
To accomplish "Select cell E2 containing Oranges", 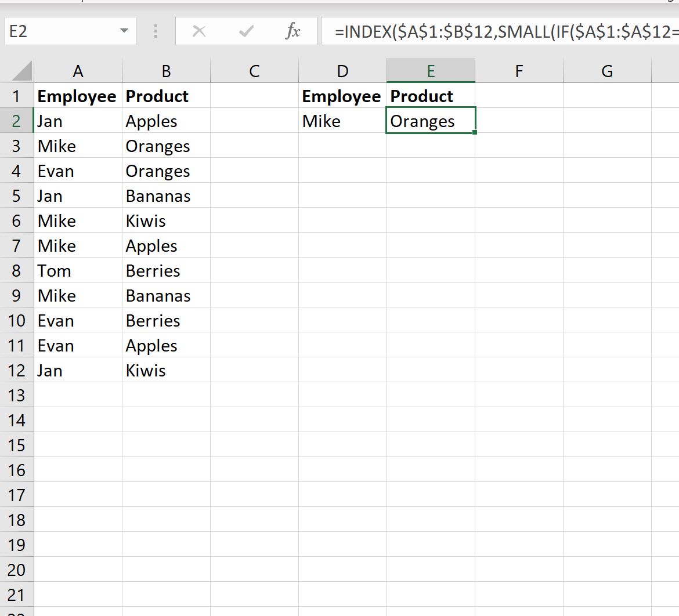I will [x=431, y=121].
